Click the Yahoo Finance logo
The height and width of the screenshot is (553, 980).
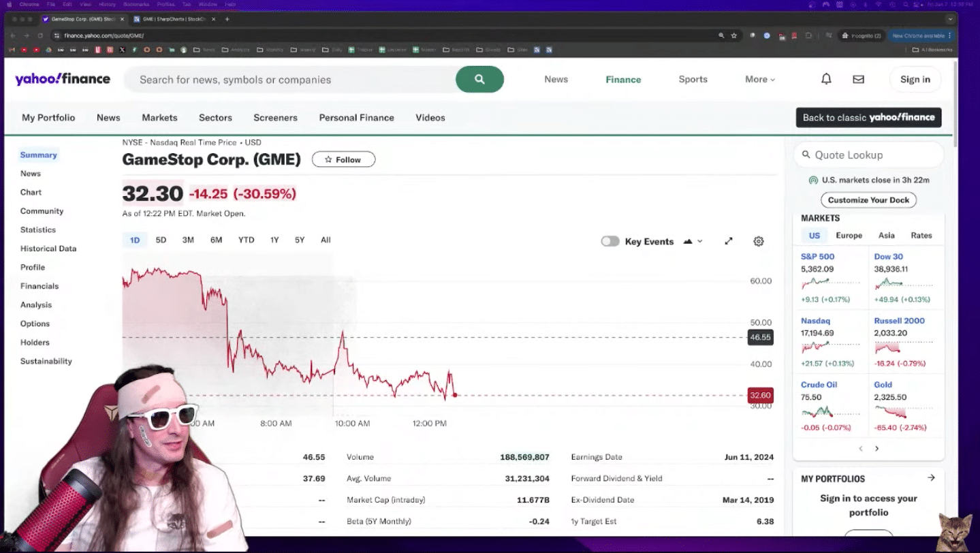click(63, 79)
